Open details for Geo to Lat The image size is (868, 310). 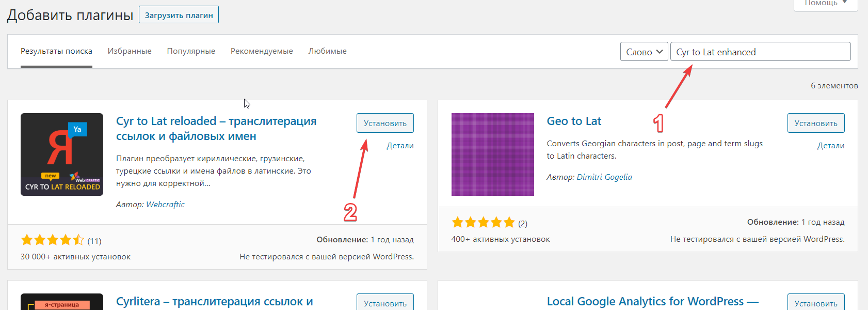click(830, 146)
